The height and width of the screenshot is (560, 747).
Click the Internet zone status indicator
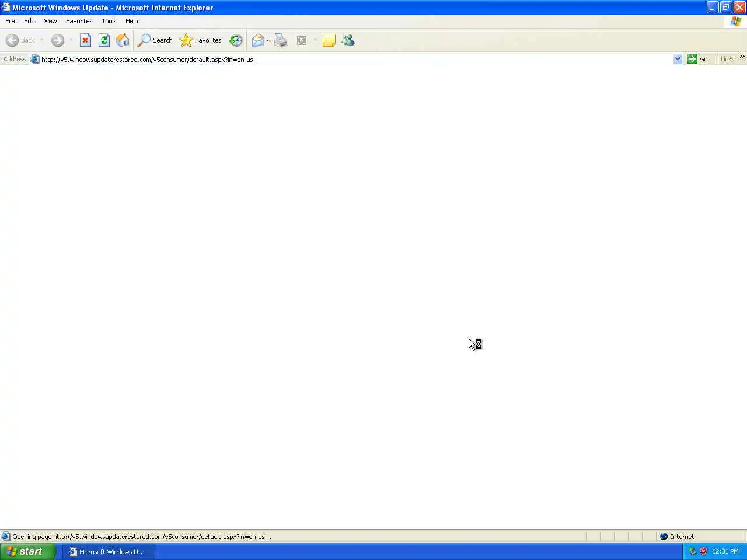(677, 537)
